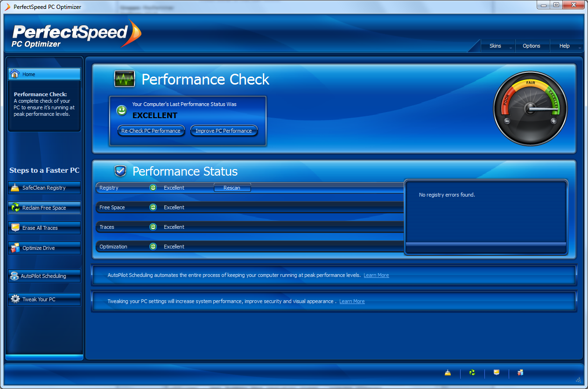Click the 'Steps to a Faster PC' heading
This screenshot has height=389, width=588.
tap(44, 170)
